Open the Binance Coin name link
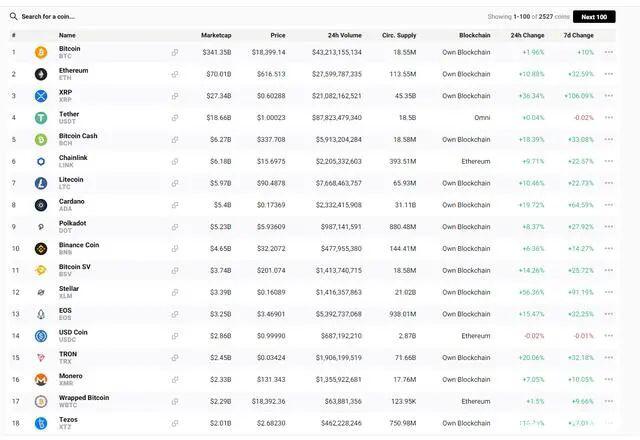Viewport: 640px width, 440px height. 79,245
